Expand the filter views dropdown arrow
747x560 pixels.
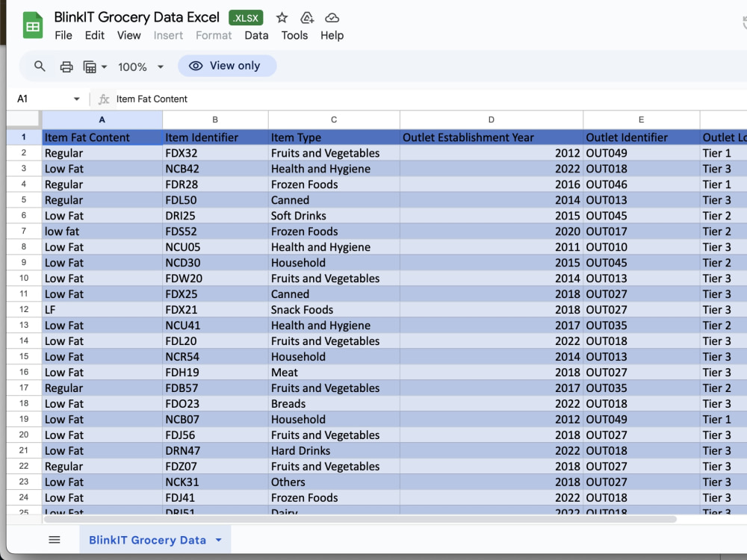tap(104, 66)
